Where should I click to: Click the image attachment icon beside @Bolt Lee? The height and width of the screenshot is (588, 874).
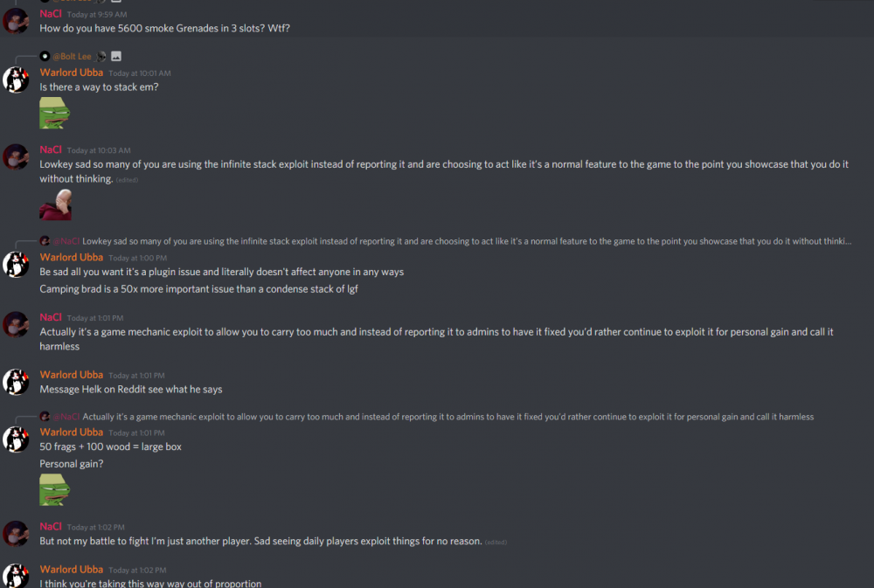tap(116, 57)
